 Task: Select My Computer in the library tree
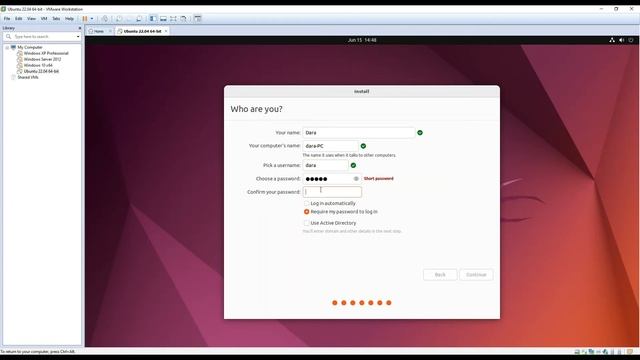pos(30,47)
